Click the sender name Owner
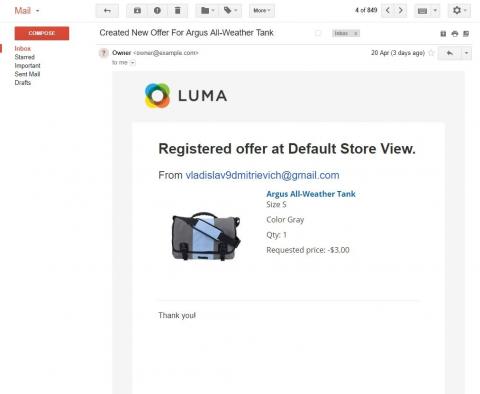Image resolution: width=480 pixels, height=394 pixels. click(122, 53)
